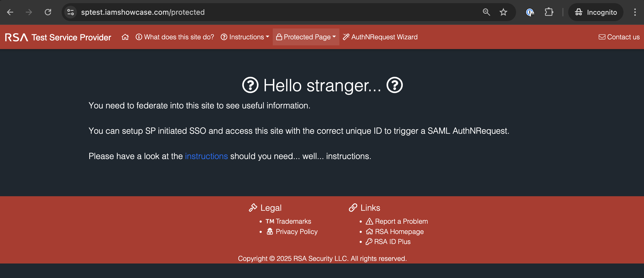Open the browser extensions puzzle icon
This screenshot has width=644, height=278.
549,12
